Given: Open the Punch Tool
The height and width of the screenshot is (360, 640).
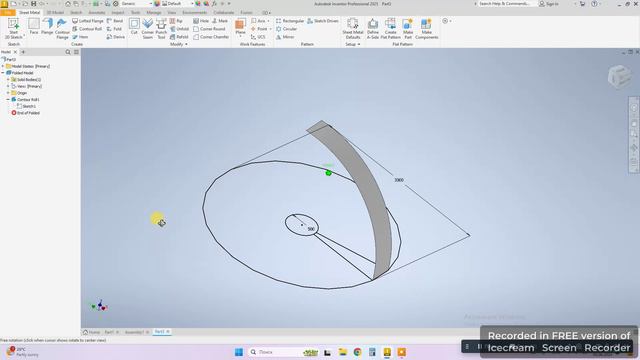Looking at the screenshot, I should (x=161, y=29).
